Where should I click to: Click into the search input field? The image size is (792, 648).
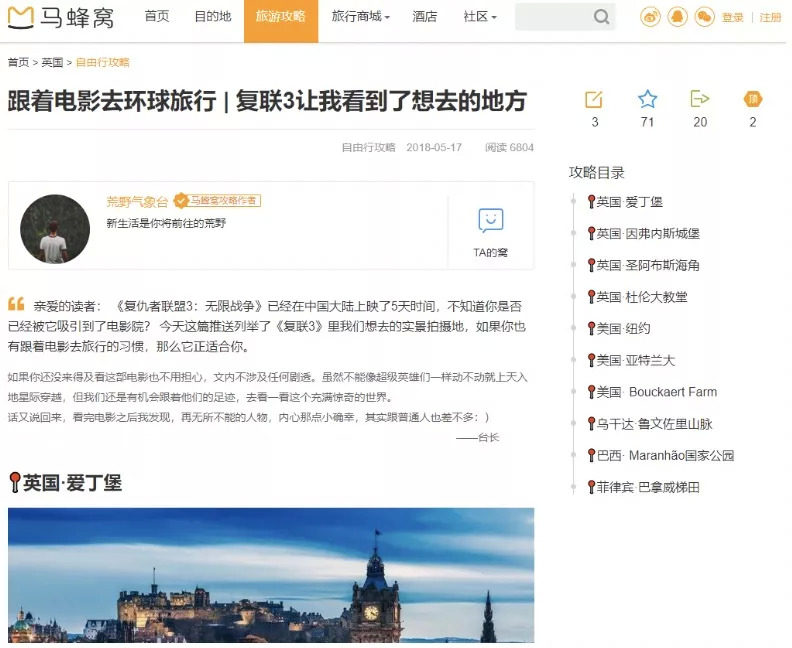click(x=553, y=17)
